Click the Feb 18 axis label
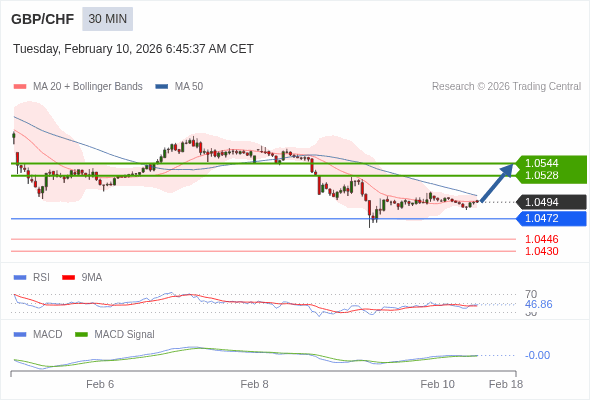590x400 pixels. click(x=506, y=384)
